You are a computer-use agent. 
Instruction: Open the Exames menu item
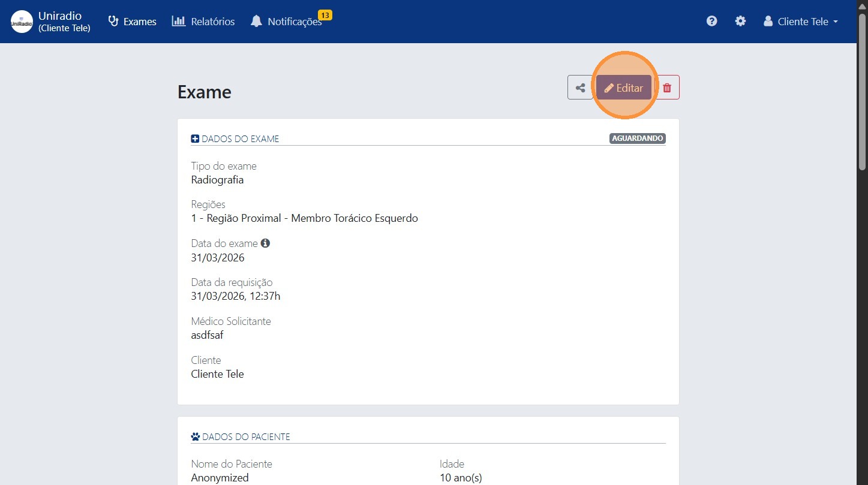coord(132,22)
